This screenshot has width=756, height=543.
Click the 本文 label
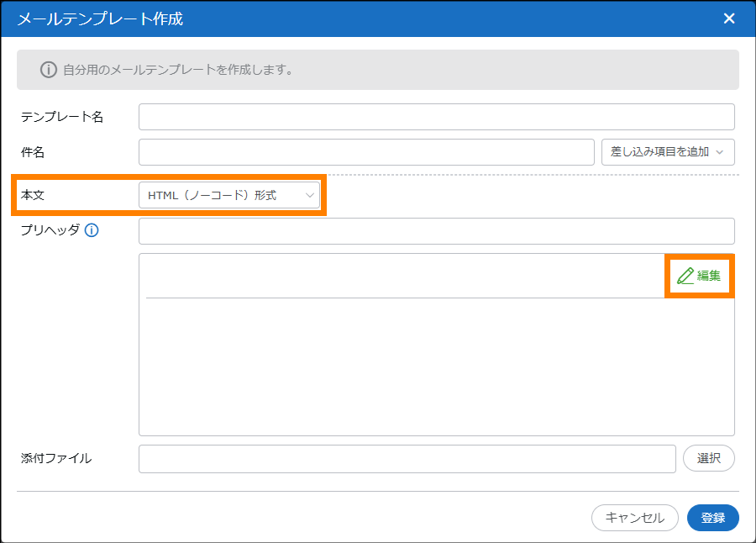33,195
